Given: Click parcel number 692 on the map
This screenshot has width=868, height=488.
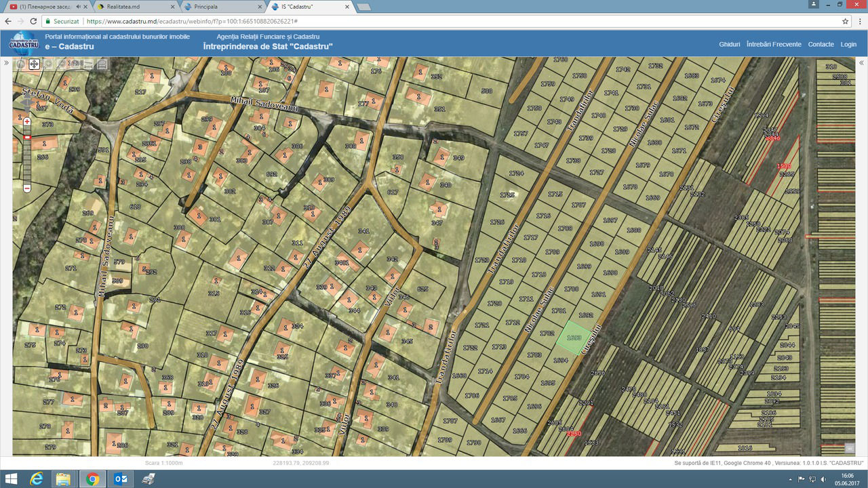Looking at the screenshot, I should coord(272,174).
